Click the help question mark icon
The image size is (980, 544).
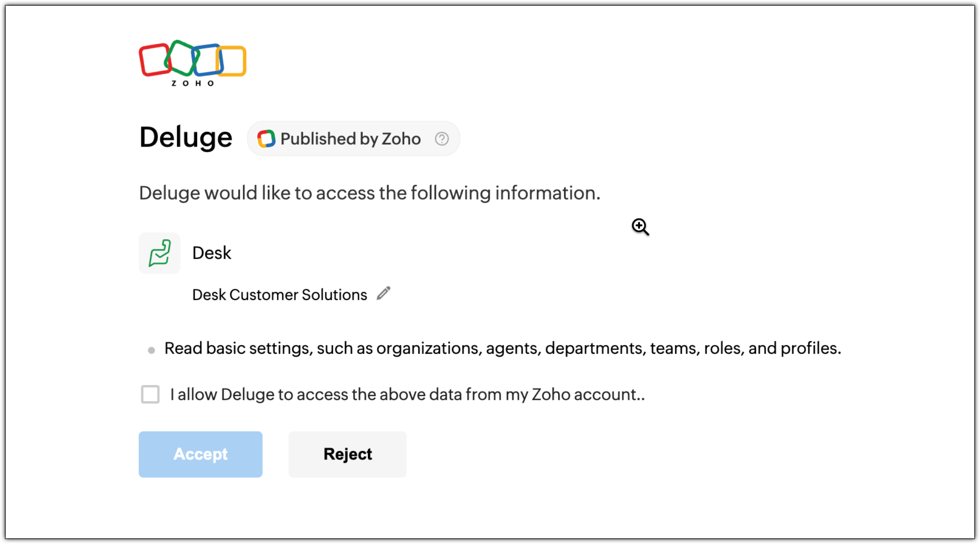tap(441, 139)
